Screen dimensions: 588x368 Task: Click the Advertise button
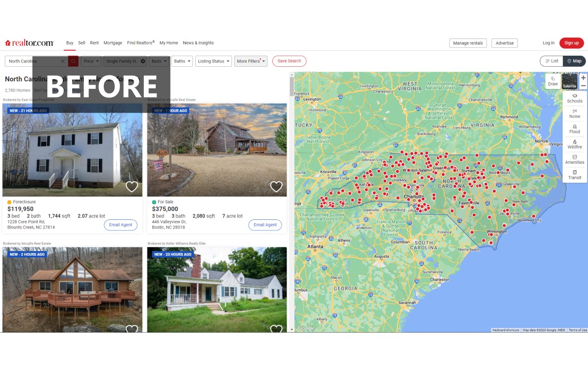click(505, 43)
